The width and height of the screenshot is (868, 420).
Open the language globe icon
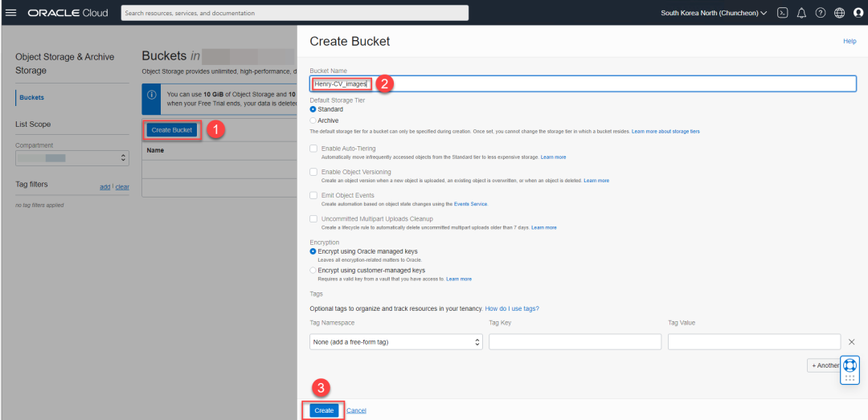[839, 13]
